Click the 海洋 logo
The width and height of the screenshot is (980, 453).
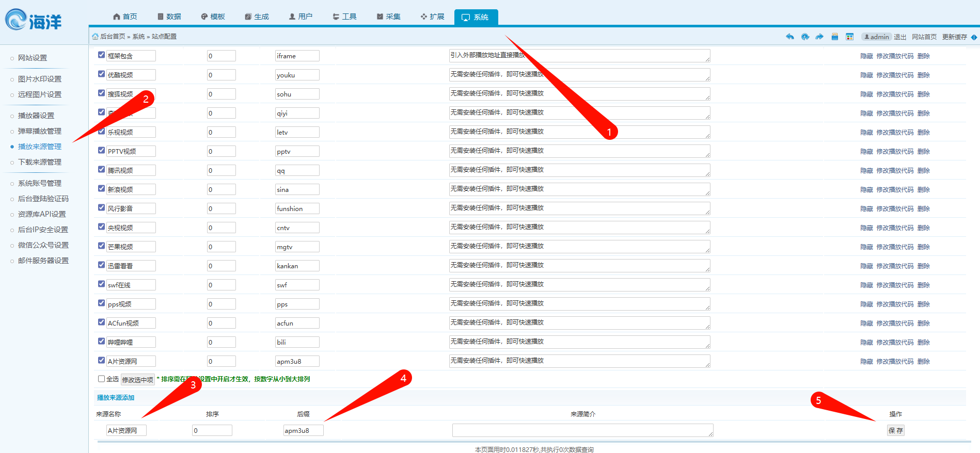point(34,21)
